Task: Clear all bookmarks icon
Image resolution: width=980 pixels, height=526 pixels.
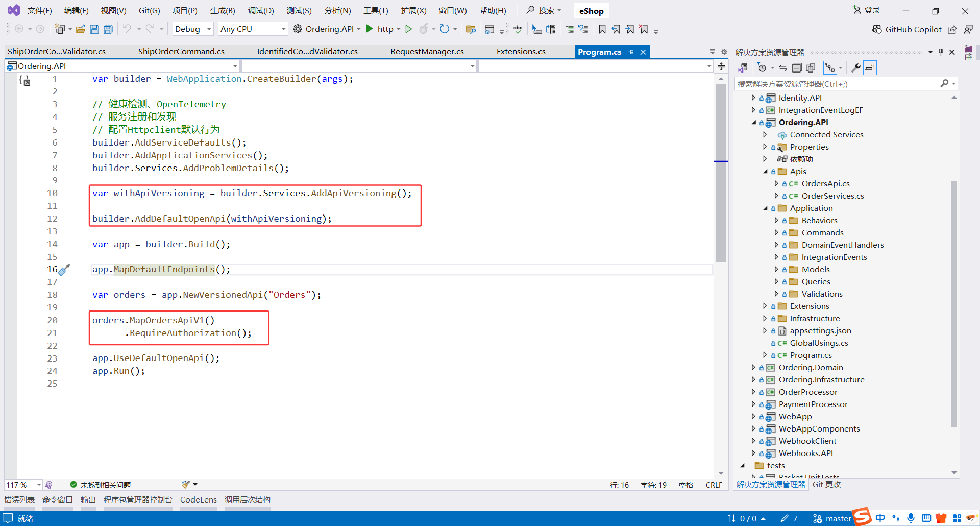Action: point(644,29)
